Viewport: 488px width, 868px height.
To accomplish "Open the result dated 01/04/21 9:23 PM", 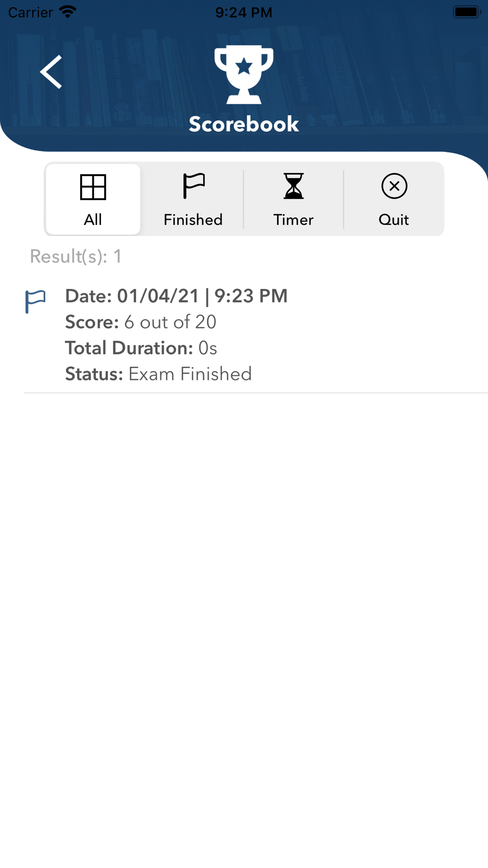I will tap(176, 296).
